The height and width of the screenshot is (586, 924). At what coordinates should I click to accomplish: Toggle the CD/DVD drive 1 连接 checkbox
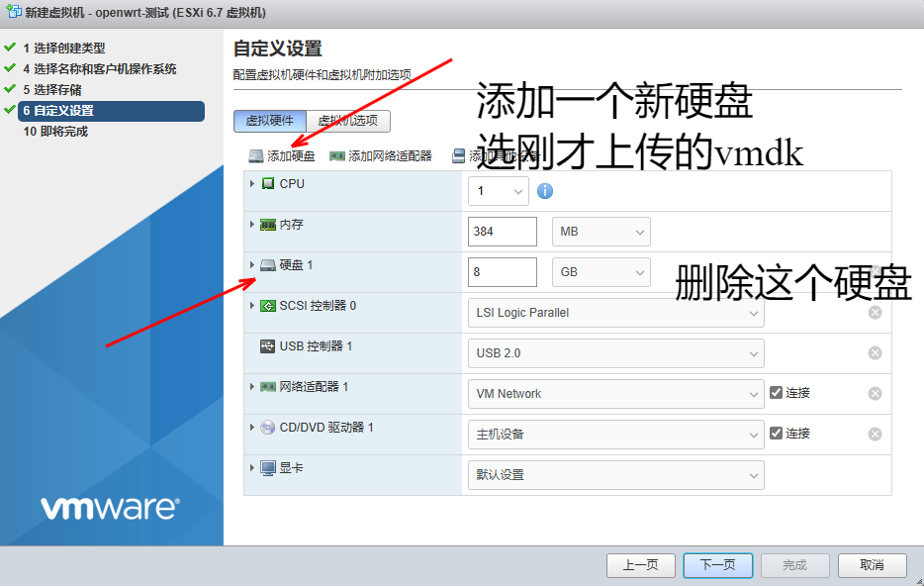pos(776,434)
